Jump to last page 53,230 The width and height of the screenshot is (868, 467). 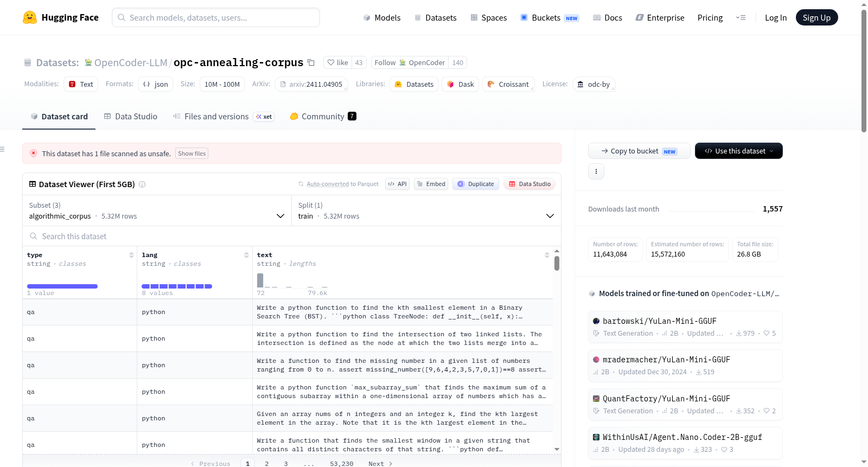click(341, 463)
